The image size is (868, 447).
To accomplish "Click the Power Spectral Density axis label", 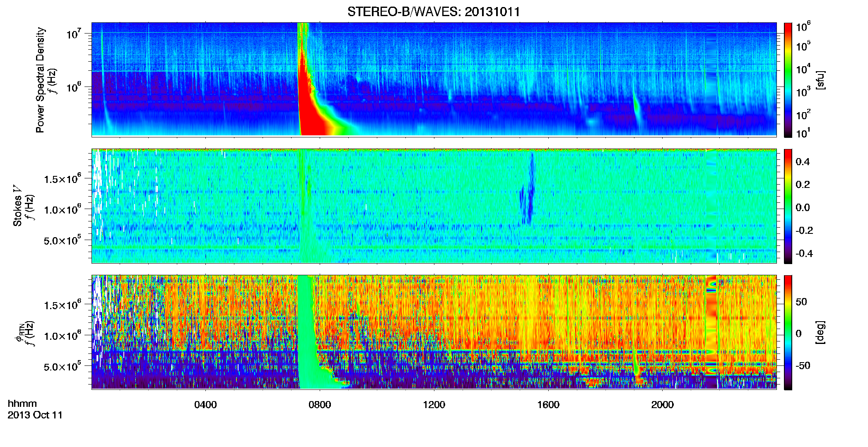I will coord(40,80).
